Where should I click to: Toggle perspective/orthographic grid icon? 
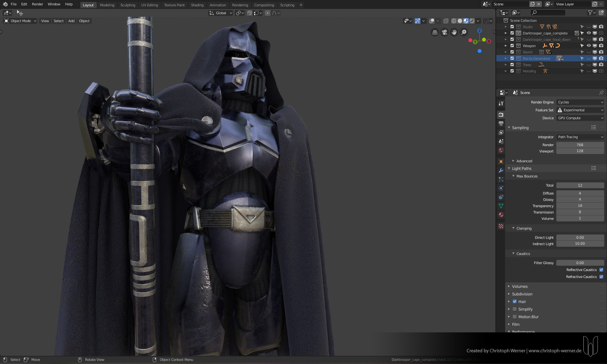(x=435, y=32)
